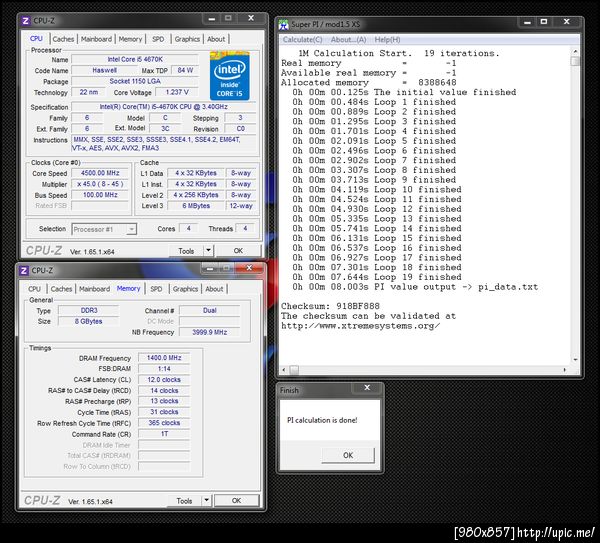
Task: Open Caches tab in bottom CPU-Z window
Action: (61, 289)
